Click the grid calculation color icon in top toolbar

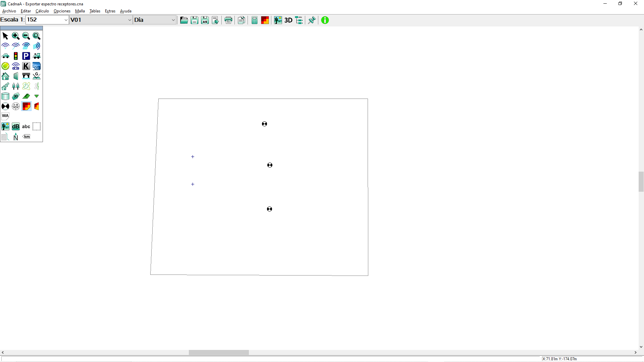point(265,20)
